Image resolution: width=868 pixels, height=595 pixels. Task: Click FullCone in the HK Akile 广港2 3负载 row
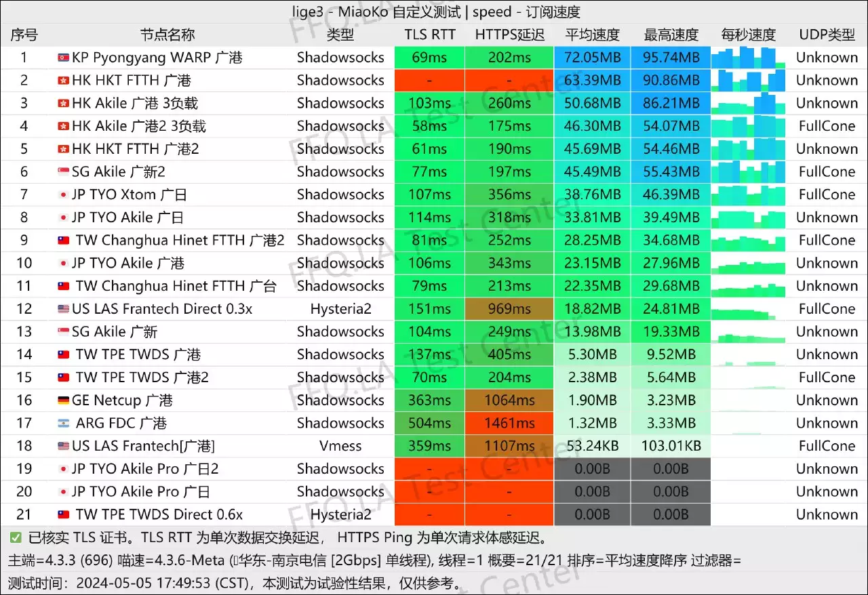coord(827,126)
